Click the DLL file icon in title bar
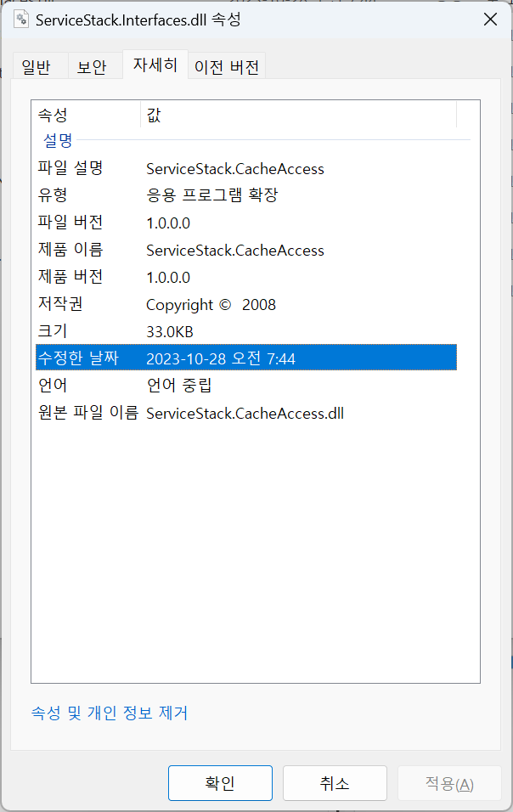Image resolution: width=513 pixels, height=812 pixels. (21, 20)
